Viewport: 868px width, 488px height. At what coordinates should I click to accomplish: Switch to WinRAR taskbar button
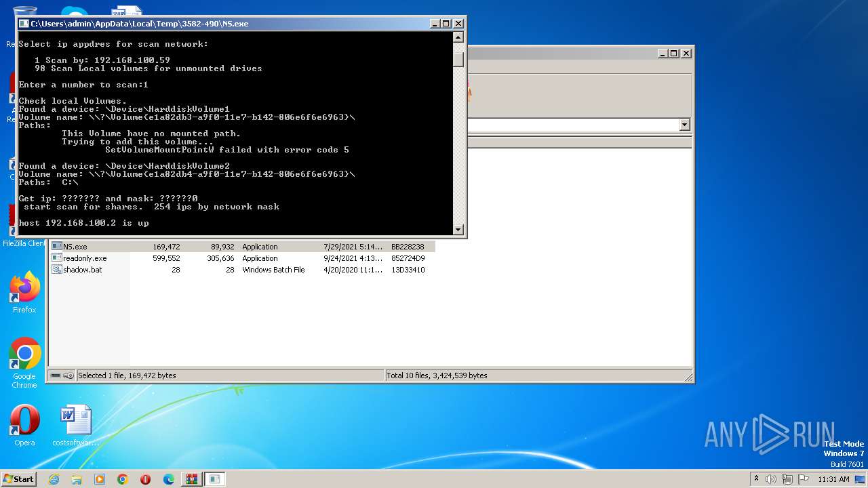192,479
